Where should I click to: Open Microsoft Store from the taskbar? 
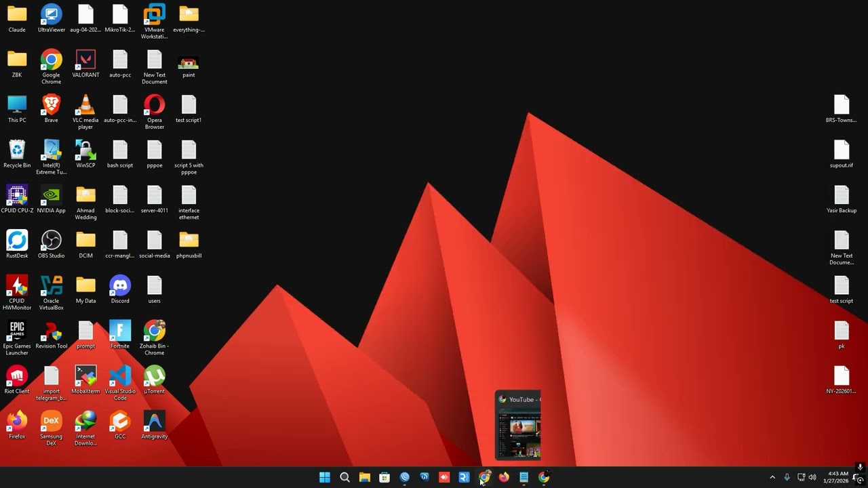coord(384,477)
